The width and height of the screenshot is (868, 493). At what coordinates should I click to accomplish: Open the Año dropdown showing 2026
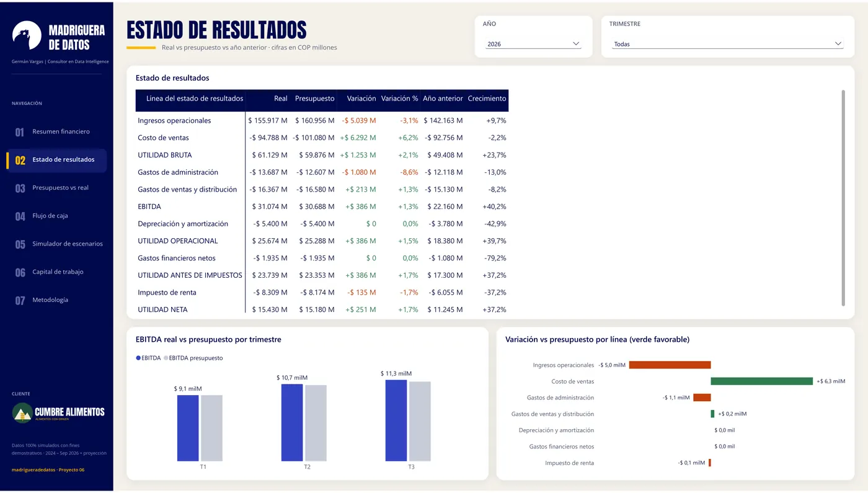533,44
